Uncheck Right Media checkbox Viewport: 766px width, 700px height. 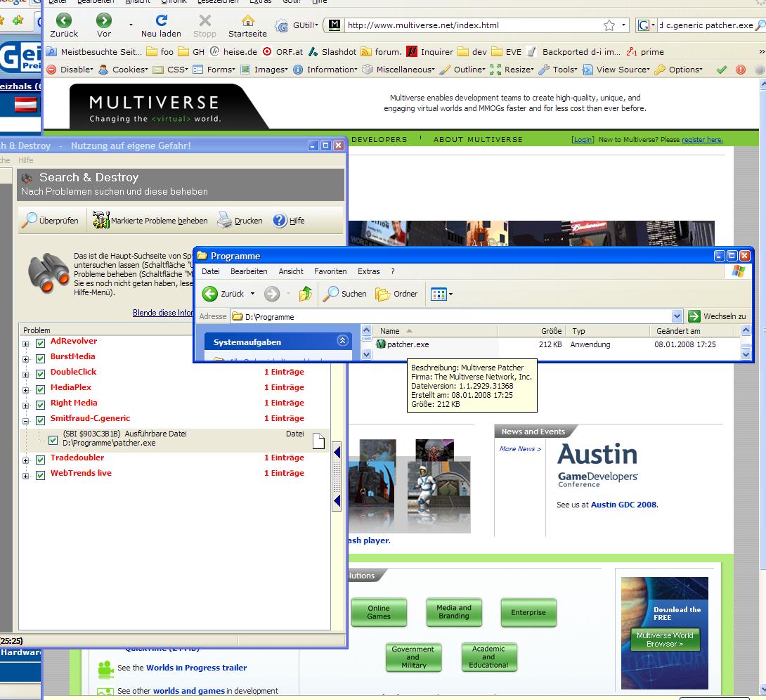click(41, 406)
